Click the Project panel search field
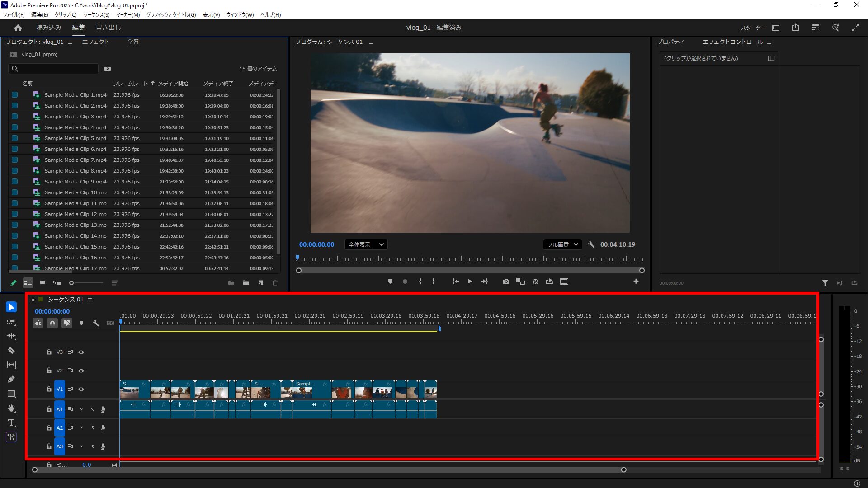Viewport: 868px width, 488px height. pos(57,69)
